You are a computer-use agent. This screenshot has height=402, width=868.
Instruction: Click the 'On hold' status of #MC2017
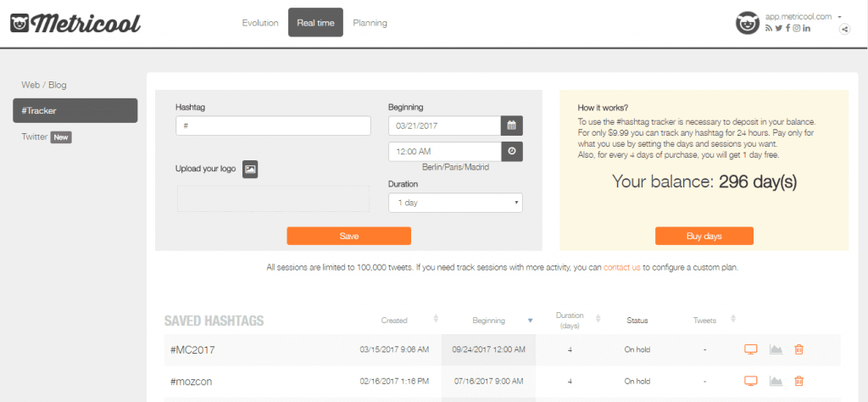pos(637,350)
